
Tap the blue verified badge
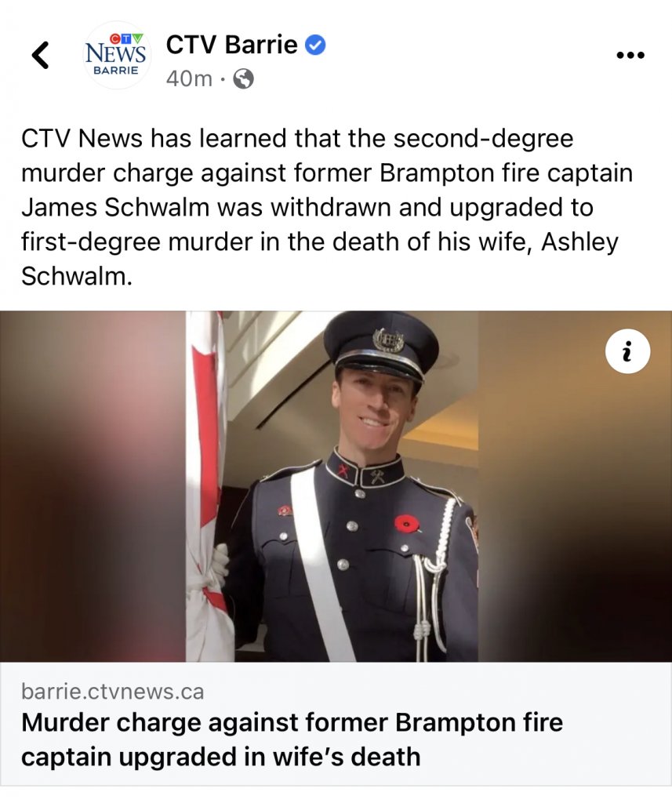(315, 45)
